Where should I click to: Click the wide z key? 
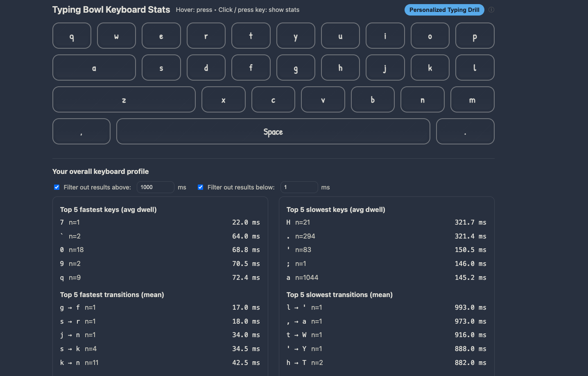coord(124,99)
